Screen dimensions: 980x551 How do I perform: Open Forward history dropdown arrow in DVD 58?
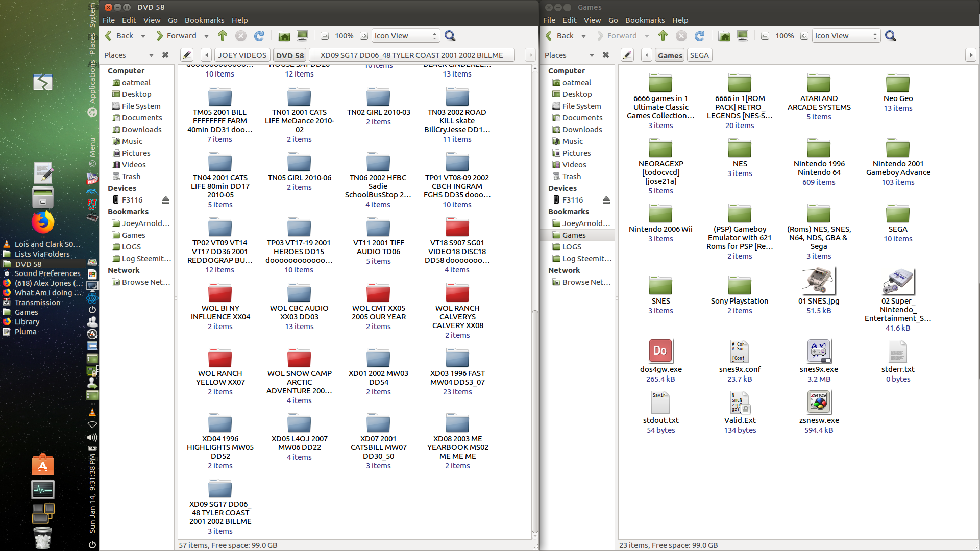[x=206, y=36]
